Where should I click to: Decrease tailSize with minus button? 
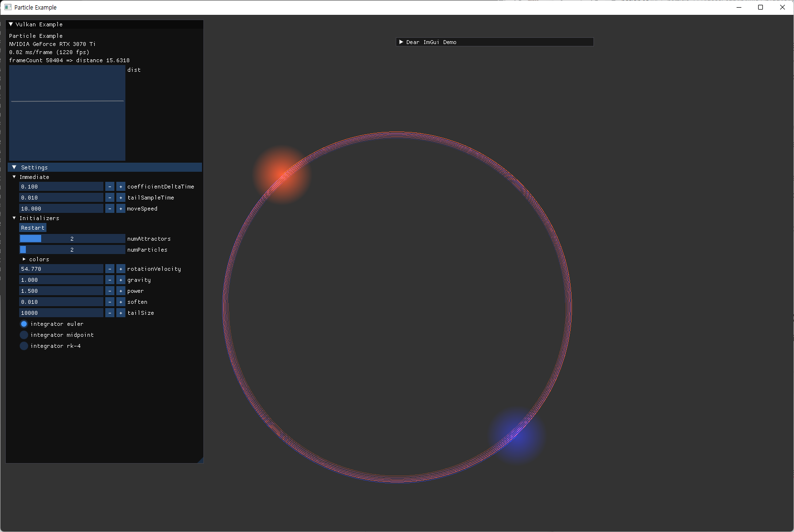click(110, 313)
